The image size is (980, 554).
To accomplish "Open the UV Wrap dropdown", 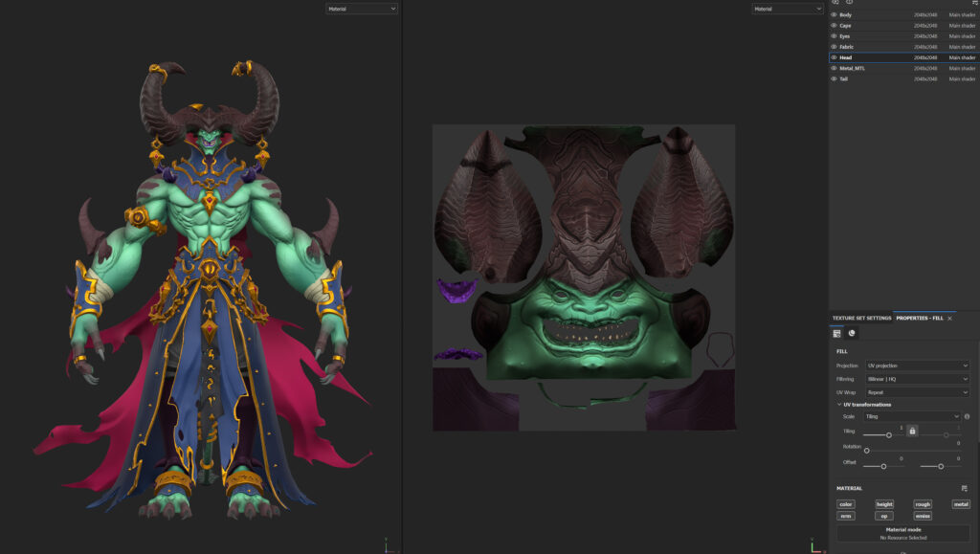I will (917, 392).
